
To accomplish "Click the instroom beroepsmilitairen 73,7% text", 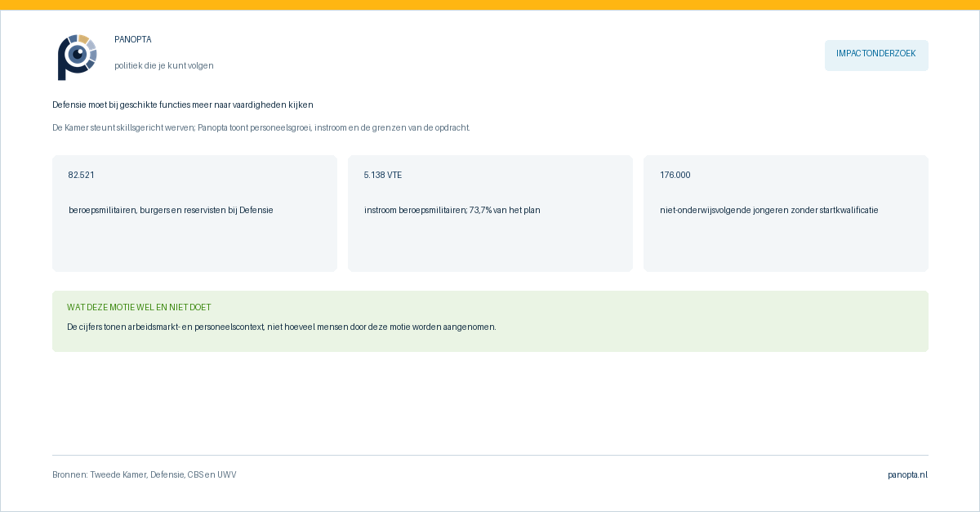I will [452, 210].
